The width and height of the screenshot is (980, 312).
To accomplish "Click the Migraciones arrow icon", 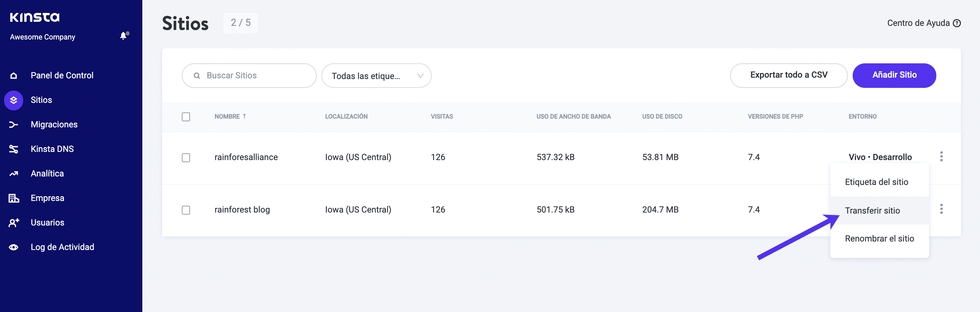I will [x=14, y=124].
